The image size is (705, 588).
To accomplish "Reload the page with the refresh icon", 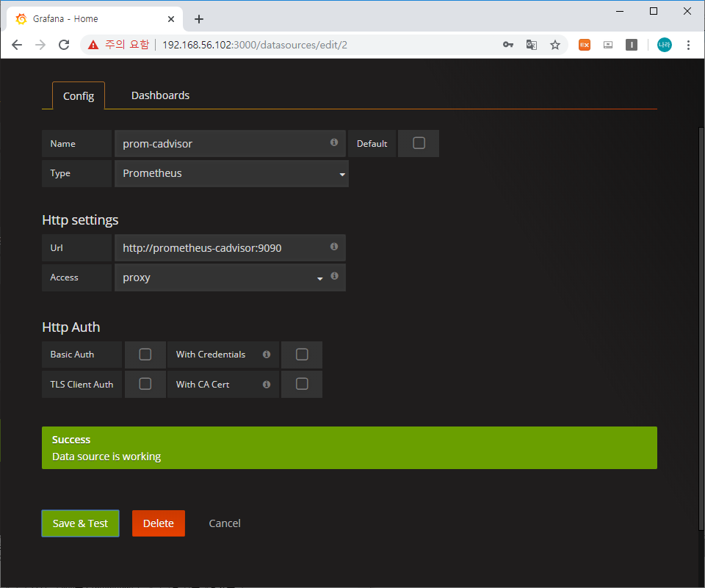I will click(64, 45).
